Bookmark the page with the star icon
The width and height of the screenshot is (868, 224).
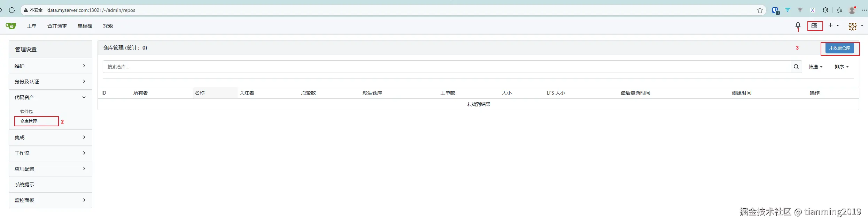[x=760, y=10]
